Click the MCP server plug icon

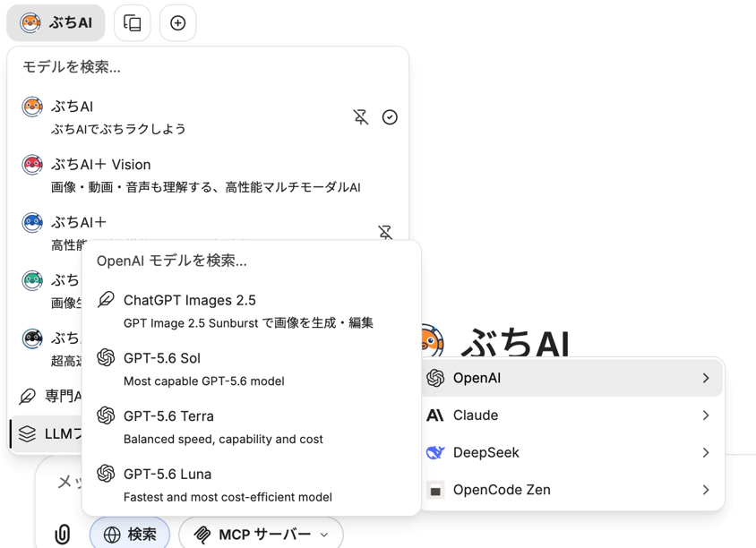pyautogui.click(x=202, y=535)
